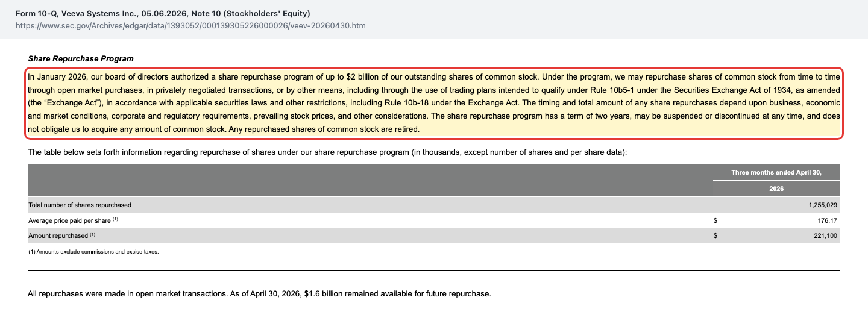Click the horizontal divider below the footnote

pyautogui.click(x=434, y=271)
